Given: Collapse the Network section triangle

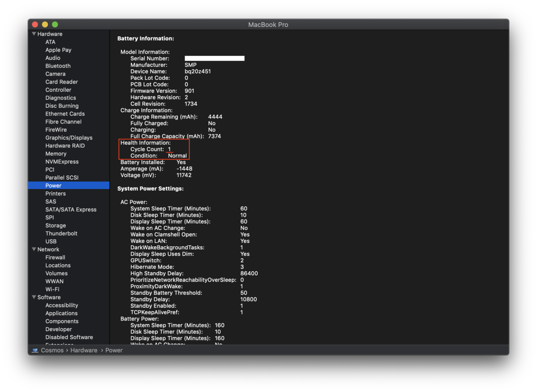Looking at the screenshot, I should tap(34, 249).
